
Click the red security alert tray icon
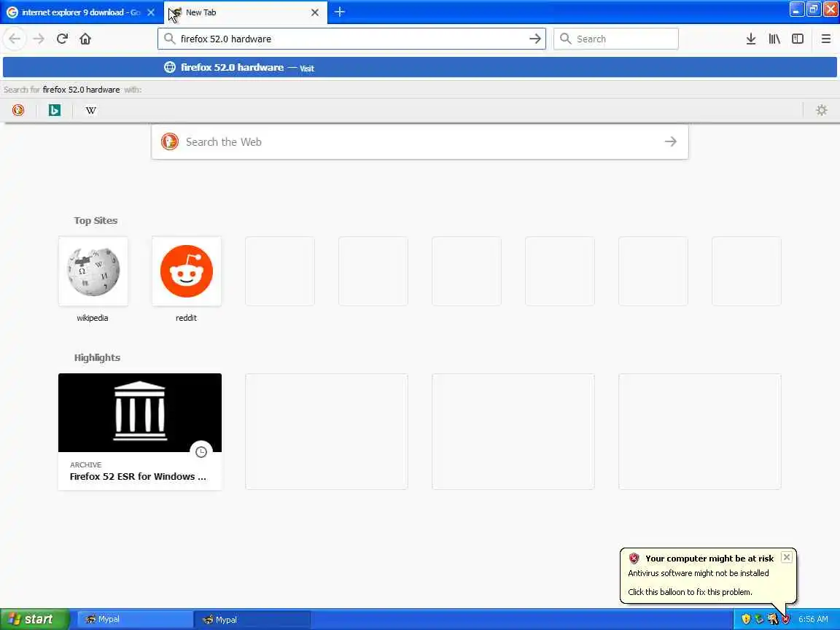tap(786, 619)
